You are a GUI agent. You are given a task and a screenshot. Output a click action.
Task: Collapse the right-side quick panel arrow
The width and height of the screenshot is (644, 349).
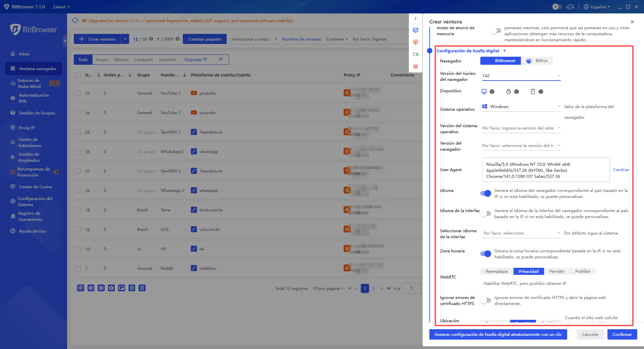tap(416, 18)
